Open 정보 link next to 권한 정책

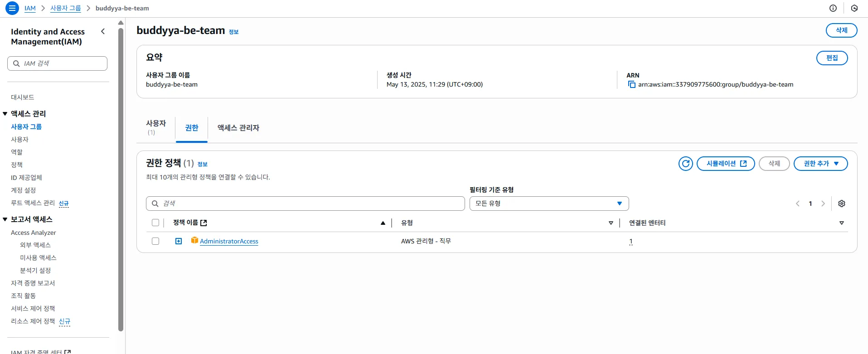pos(203,164)
